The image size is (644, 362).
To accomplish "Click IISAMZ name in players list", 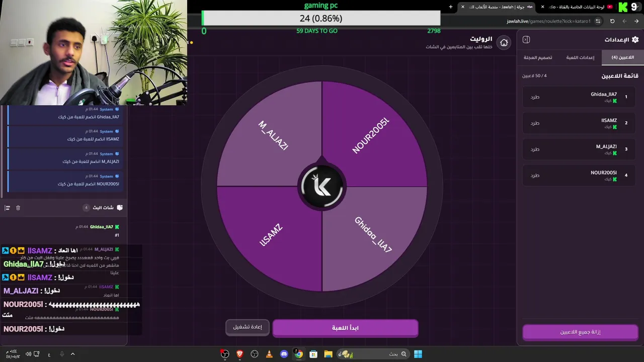I will pos(609,120).
